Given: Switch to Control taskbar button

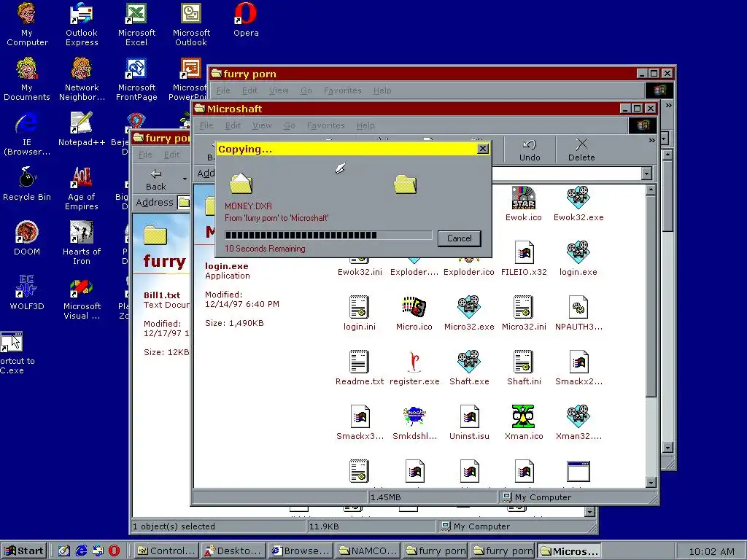Looking at the screenshot, I should [166, 551].
